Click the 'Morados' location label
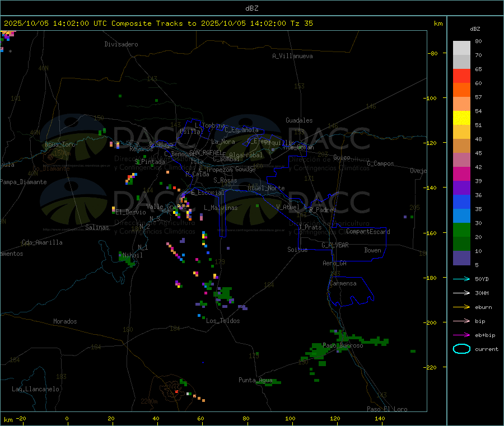 (66, 321)
